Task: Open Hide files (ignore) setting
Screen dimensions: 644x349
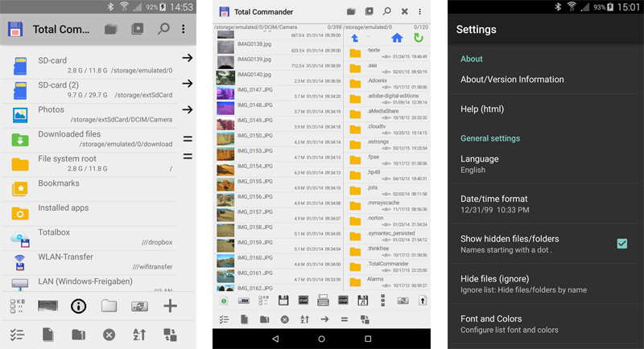Action: click(546, 284)
